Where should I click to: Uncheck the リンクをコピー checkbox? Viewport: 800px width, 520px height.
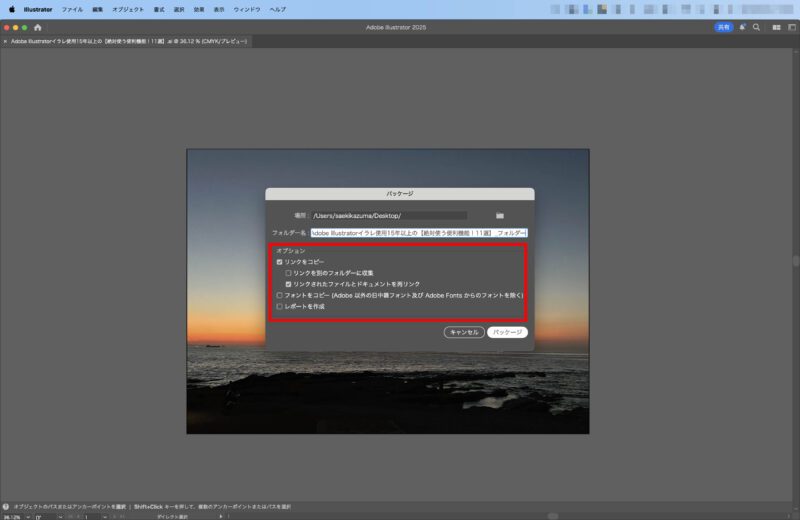tap(280, 261)
